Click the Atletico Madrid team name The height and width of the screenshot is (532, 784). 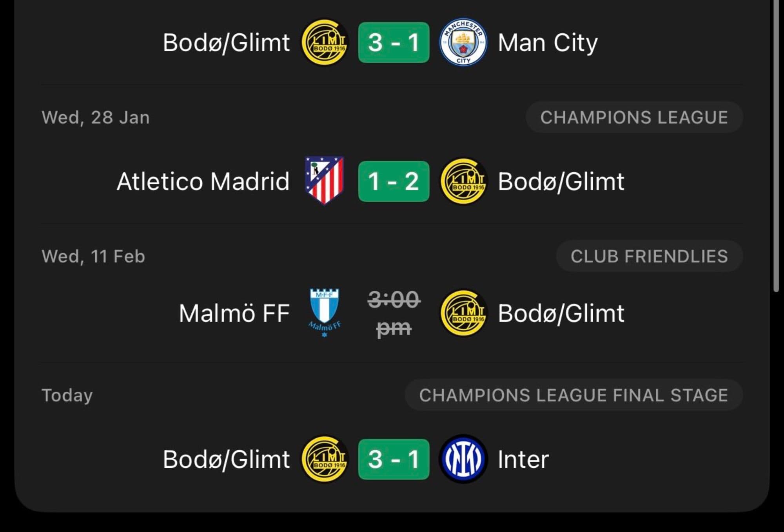click(x=203, y=181)
